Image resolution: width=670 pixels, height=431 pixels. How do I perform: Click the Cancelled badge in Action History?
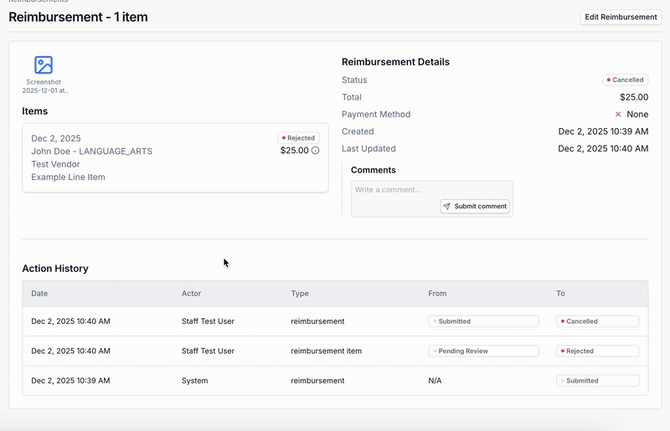(597, 322)
